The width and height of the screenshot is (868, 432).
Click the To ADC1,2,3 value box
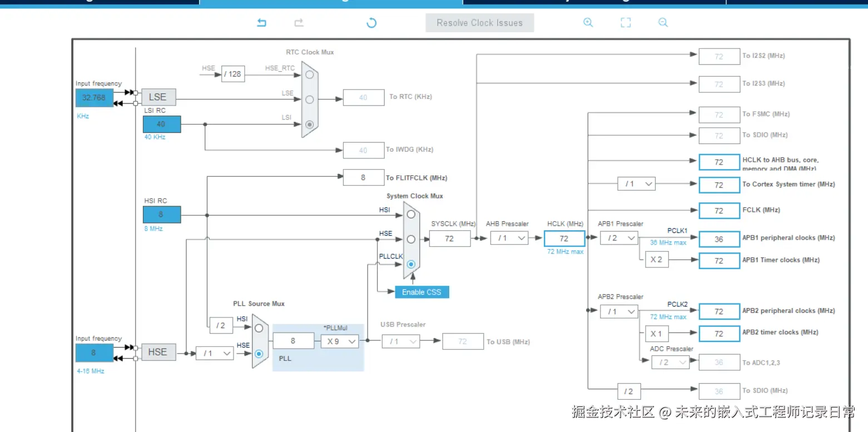click(720, 363)
